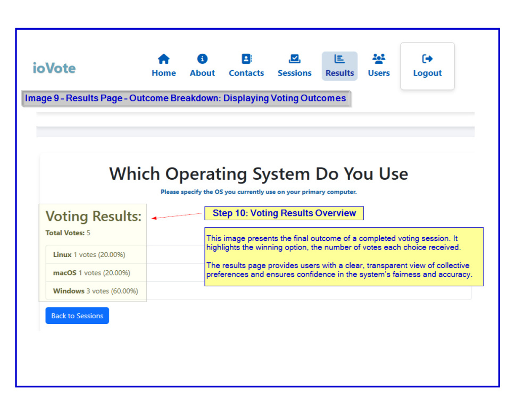Click the ioVote logo

[54, 68]
